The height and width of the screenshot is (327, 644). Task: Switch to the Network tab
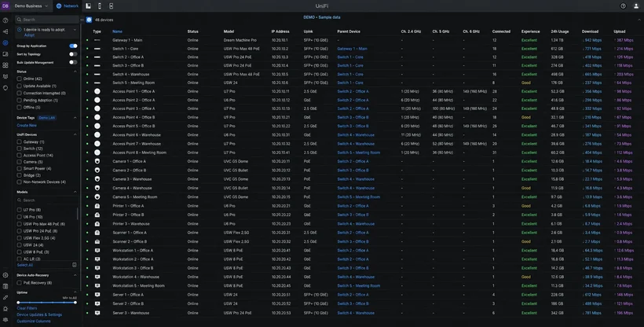tap(68, 6)
